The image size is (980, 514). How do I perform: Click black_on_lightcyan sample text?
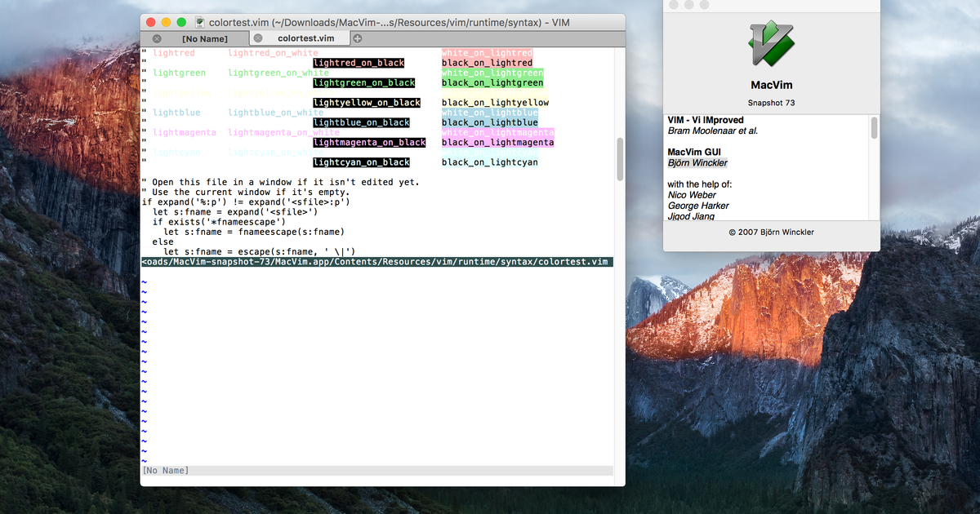click(x=489, y=162)
